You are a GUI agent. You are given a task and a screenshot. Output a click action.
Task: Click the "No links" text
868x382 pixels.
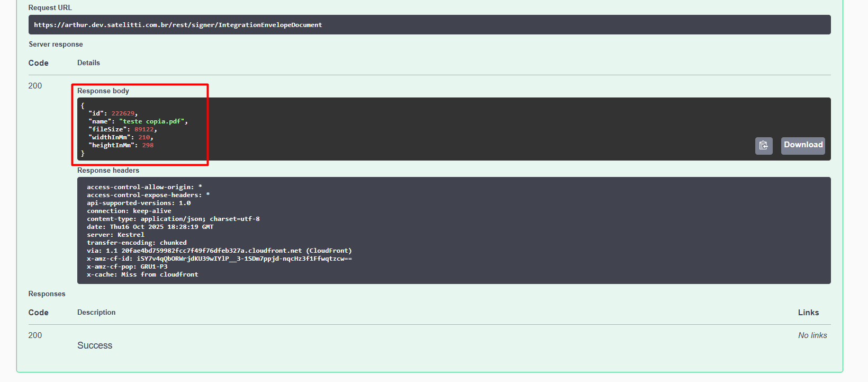coord(812,335)
